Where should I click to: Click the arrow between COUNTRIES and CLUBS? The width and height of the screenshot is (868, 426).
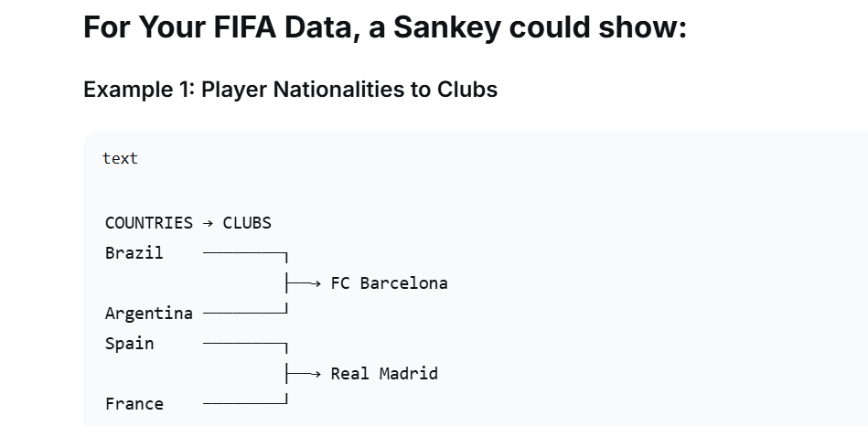pos(209,223)
